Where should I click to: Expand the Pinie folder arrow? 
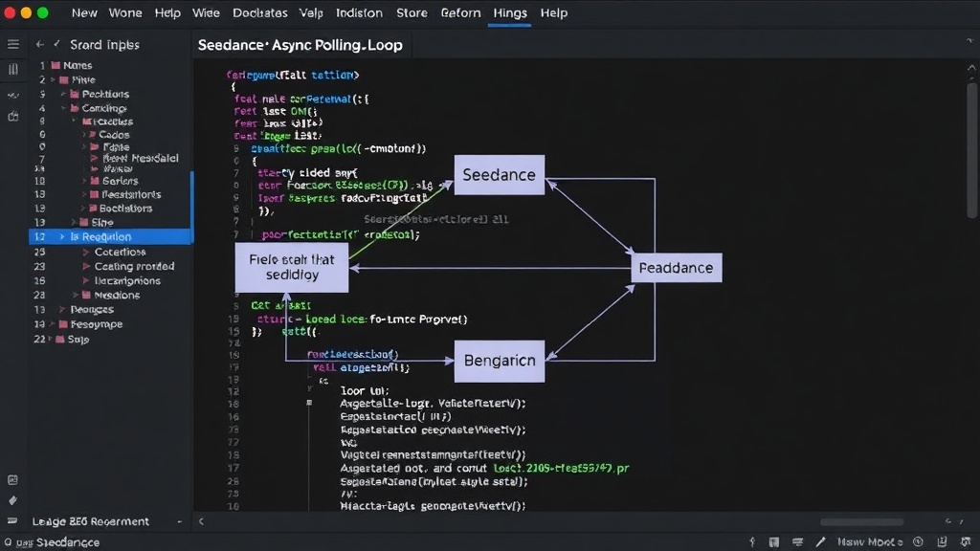(54, 80)
